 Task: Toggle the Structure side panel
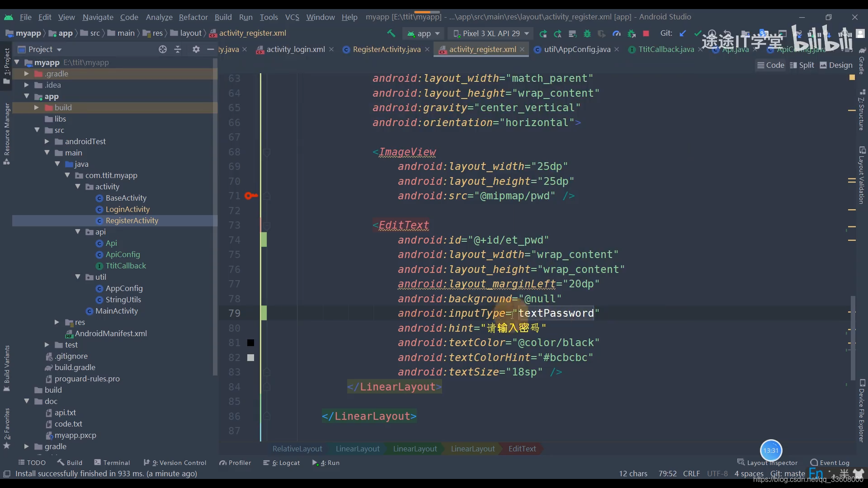tap(862, 110)
